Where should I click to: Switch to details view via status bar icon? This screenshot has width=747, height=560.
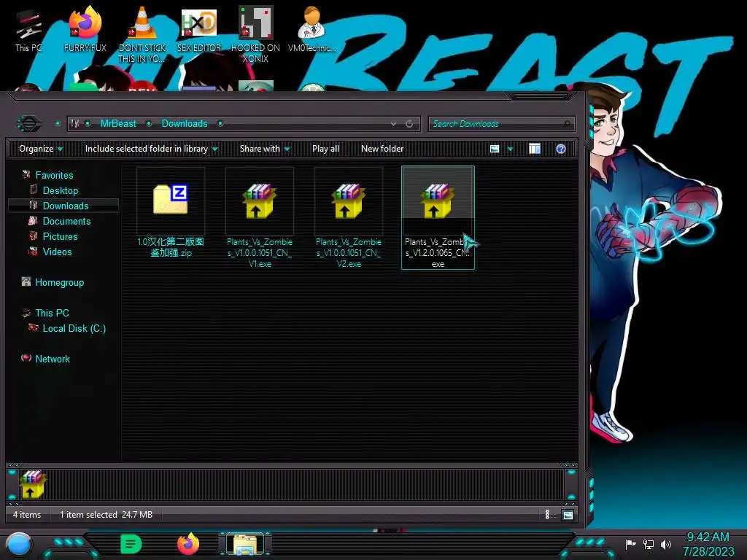[547, 515]
